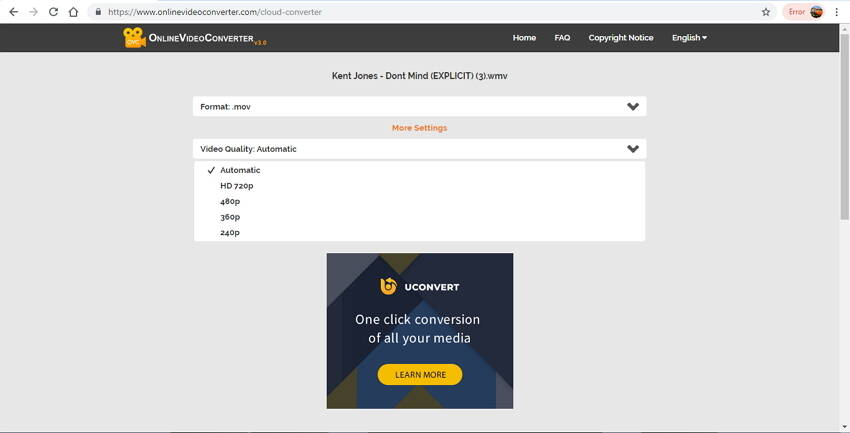Open the Copyright Notice page
This screenshot has width=850, height=433.
coord(621,37)
